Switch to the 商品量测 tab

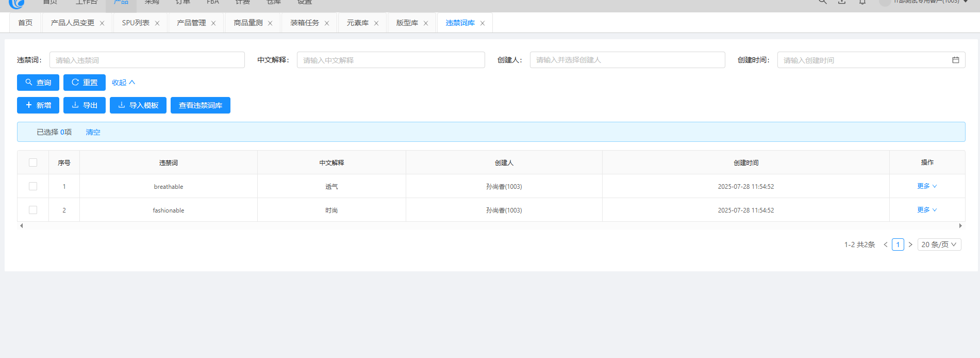pos(248,23)
